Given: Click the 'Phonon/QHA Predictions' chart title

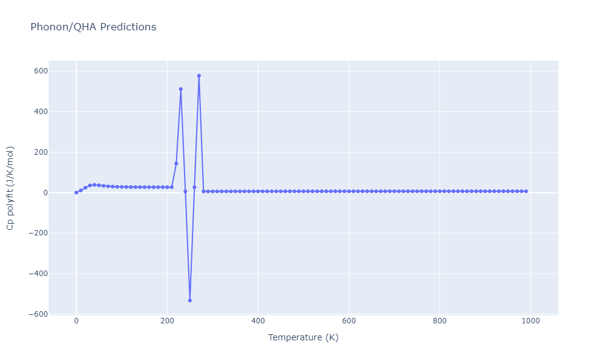Looking at the screenshot, I should click(x=93, y=27).
